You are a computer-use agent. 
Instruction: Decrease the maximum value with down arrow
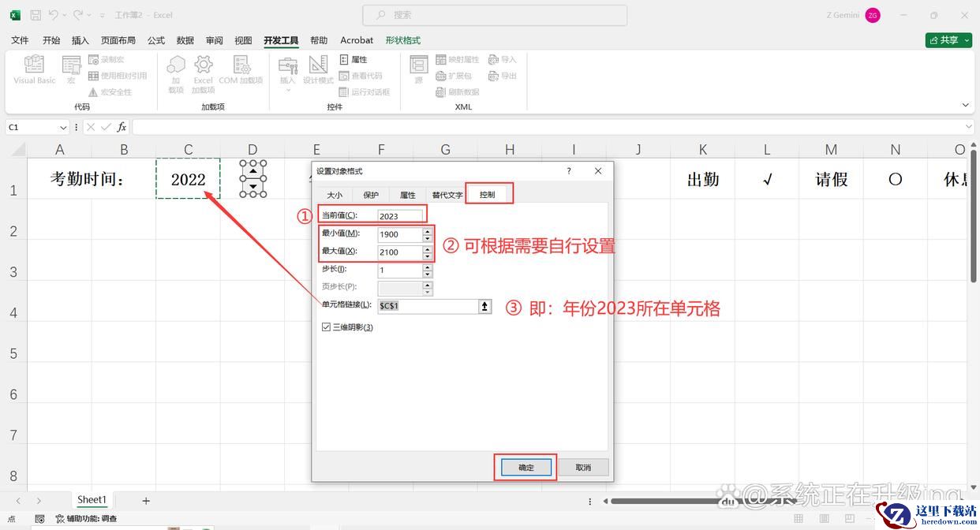[x=428, y=256]
